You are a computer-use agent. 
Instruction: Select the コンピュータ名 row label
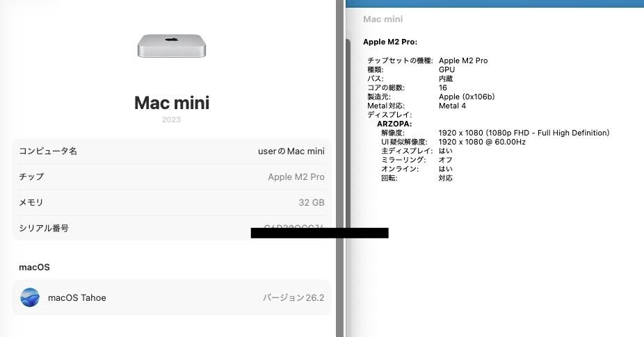point(48,151)
